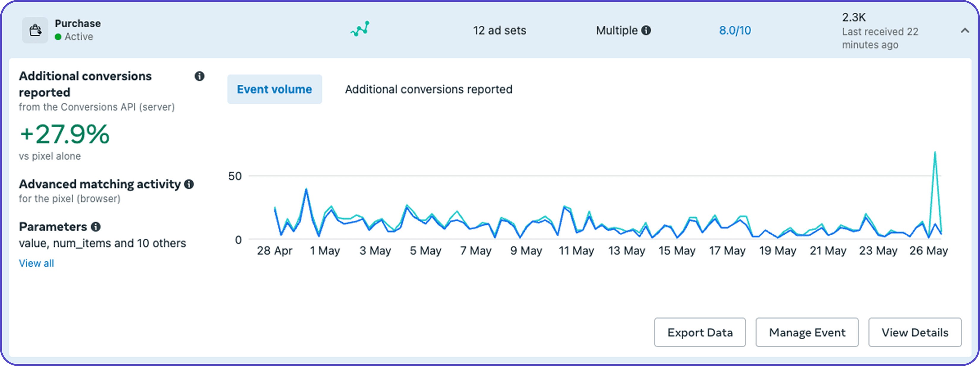Click the Purchase event name

click(x=78, y=23)
